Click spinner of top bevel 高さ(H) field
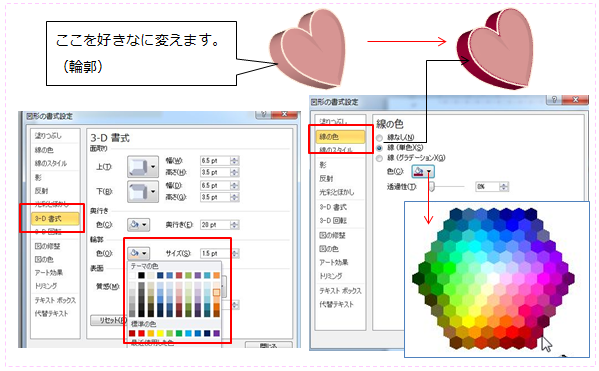 [x=235, y=172]
